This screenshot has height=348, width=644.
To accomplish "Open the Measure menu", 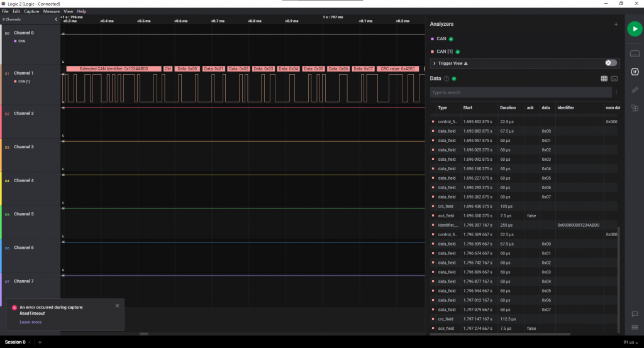I will [x=52, y=11].
